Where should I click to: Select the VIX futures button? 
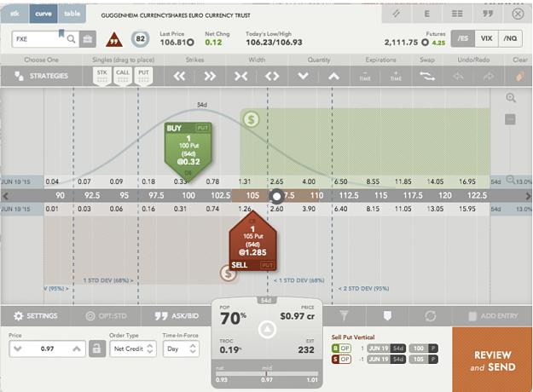(486, 38)
